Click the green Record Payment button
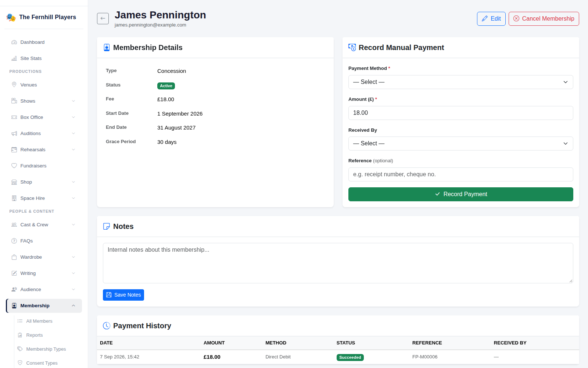Viewport: 588px width, 368px height. click(460, 194)
